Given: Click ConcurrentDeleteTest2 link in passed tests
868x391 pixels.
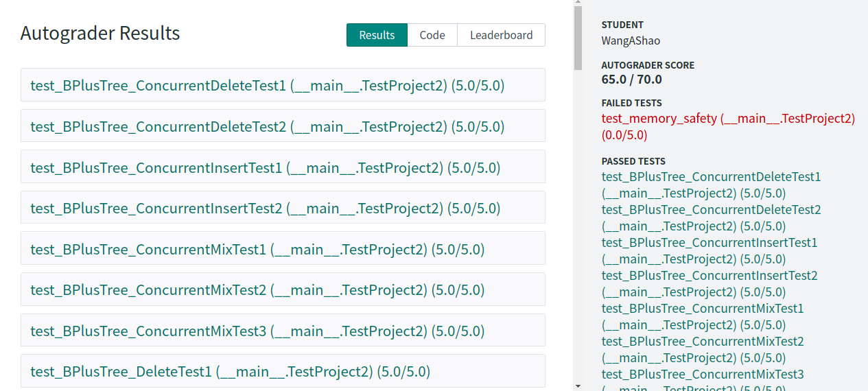Looking at the screenshot, I should click(x=711, y=210).
